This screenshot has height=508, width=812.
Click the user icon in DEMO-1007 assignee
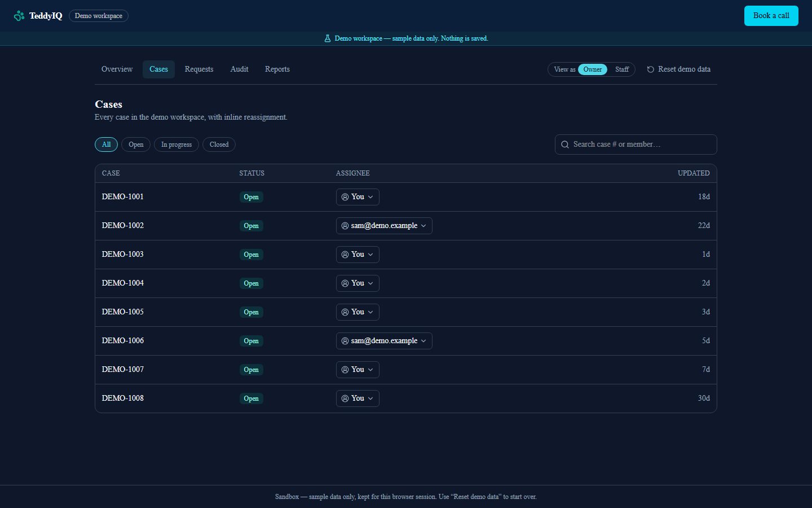coord(345,370)
